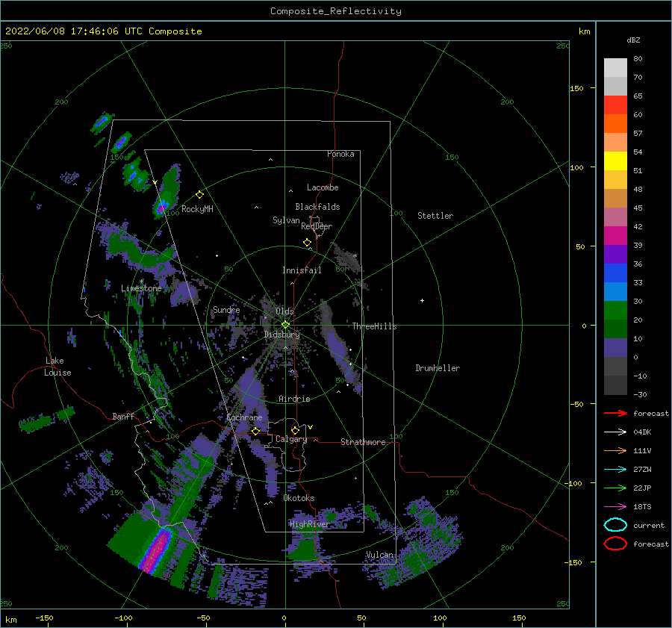Select the Banff label

pyautogui.click(x=123, y=416)
